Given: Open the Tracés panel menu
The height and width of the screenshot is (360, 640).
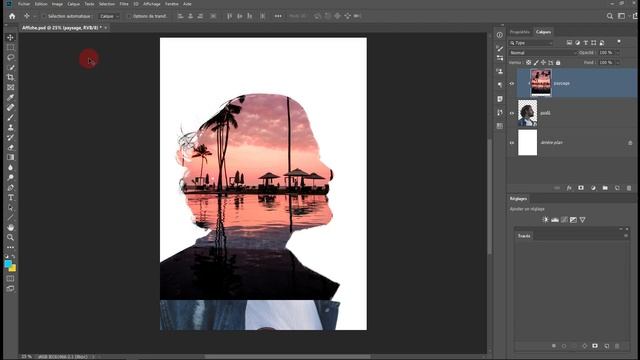Looking at the screenshot, I should coord(626,236).
